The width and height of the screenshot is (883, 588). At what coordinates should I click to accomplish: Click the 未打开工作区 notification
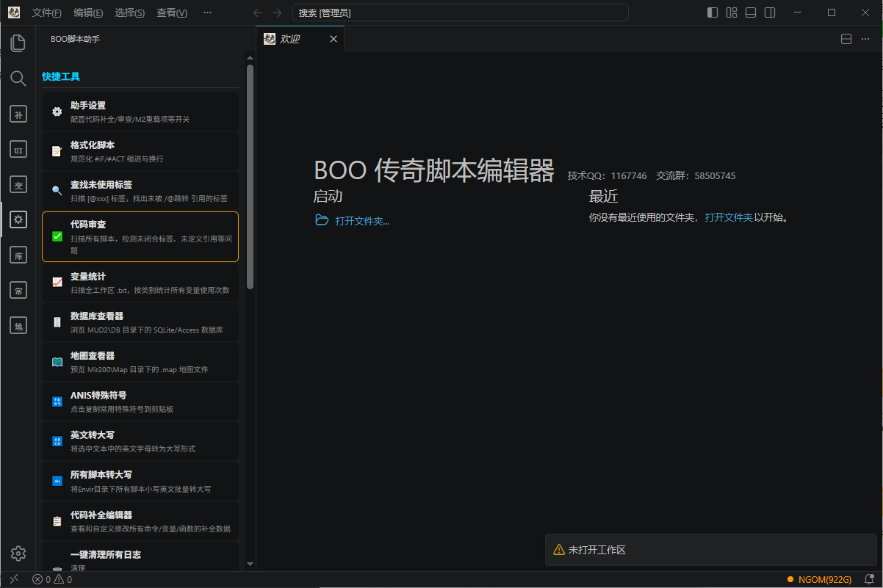(x=710, y=550)
